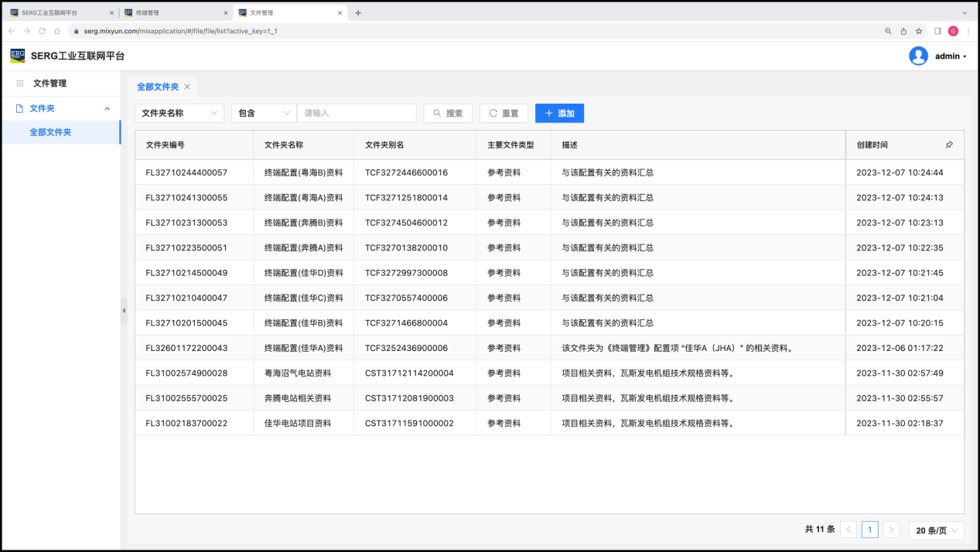The height and width of the screenshot is (552, 980).
Task: Click the pin icon in 创建时间 column header
Action: pyautogui.click(x=949, y=145)
